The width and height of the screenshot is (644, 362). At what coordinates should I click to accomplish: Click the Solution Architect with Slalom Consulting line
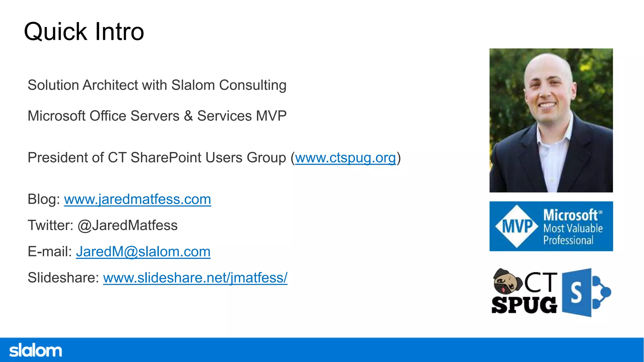pyautogui.click(x=157, y=85)
